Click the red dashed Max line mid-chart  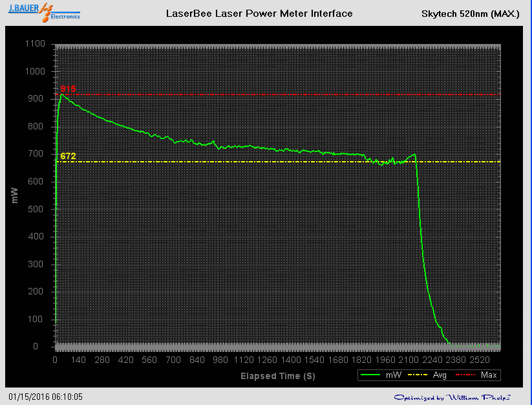click(x=278, y=94)
